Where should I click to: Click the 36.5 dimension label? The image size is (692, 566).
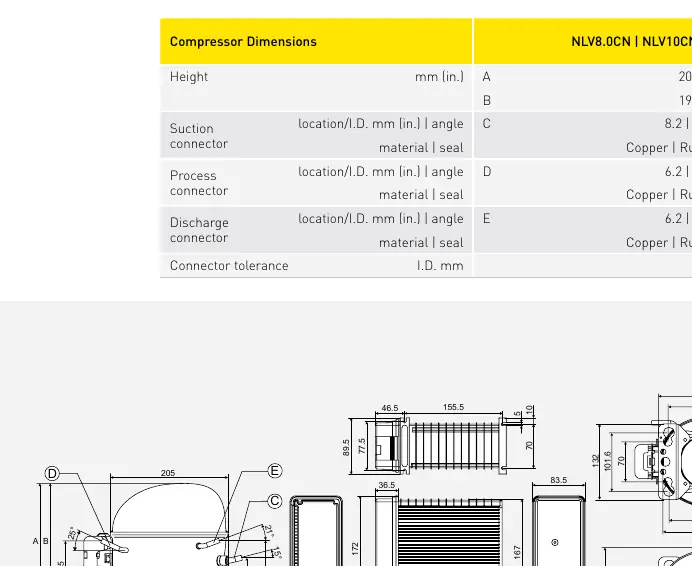tap(387, 485)
